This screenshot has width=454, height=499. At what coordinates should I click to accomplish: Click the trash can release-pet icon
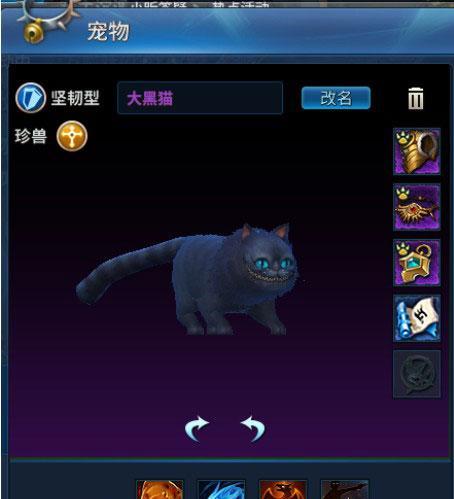click(416, 98)
